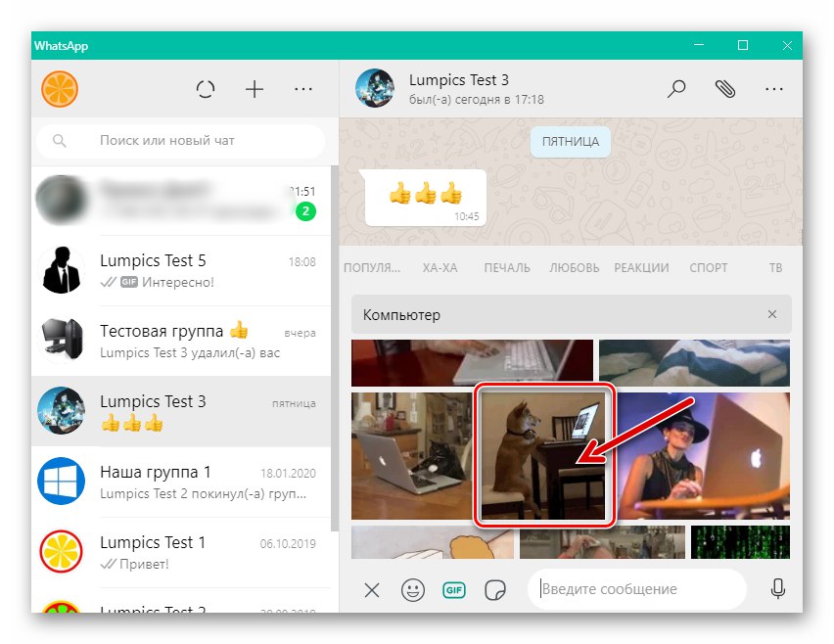Image resolution: width=834 pixels, height=644 pixels.
Task: Open the conversation three-dot menu
Action: point(774,89)
